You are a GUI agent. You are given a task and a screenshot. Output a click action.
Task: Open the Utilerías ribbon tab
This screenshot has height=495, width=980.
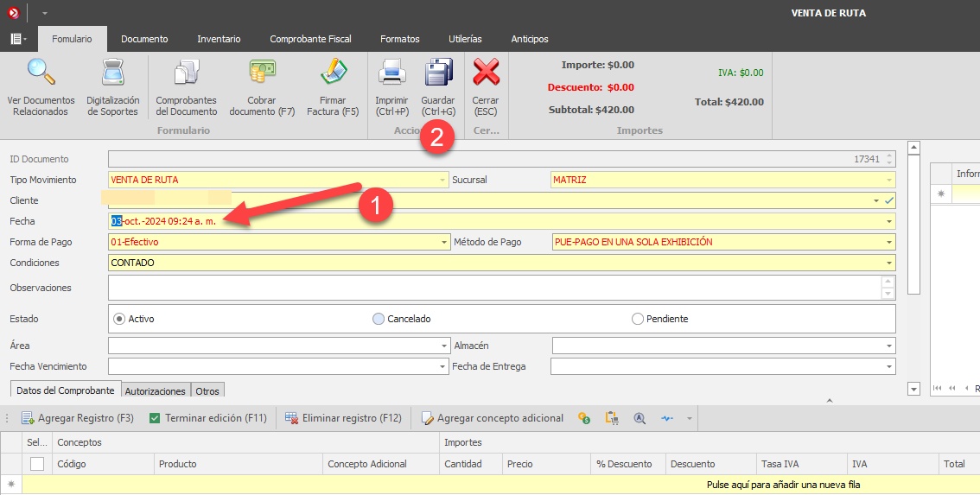coord(465,39)
